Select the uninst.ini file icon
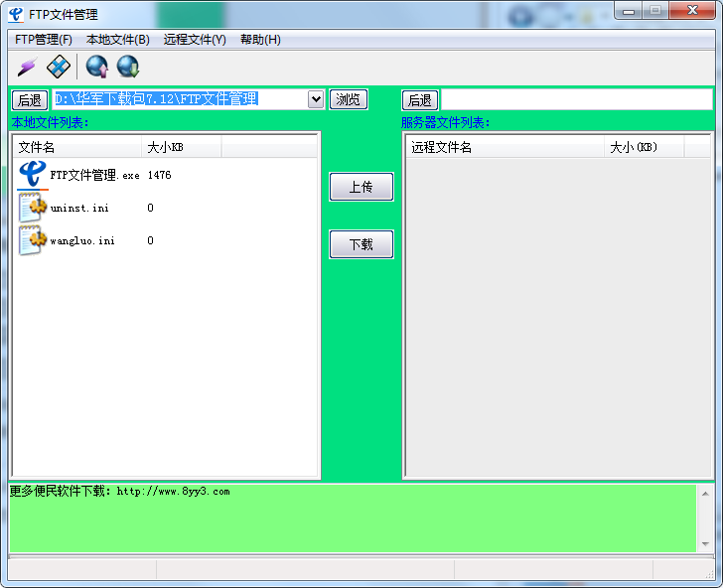The width and height of the screenshot is (723, 588). pyautogui.click(x=33, y=208)
